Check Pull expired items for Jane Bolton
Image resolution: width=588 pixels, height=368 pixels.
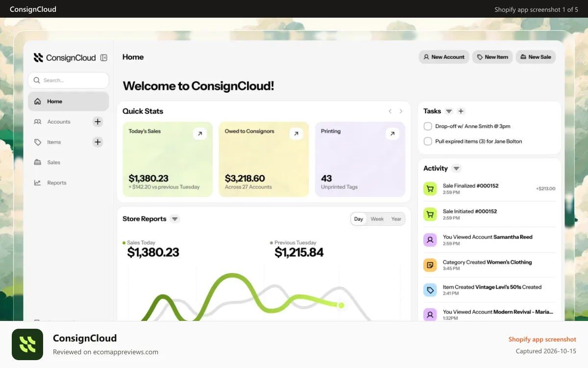coord(427,141)
